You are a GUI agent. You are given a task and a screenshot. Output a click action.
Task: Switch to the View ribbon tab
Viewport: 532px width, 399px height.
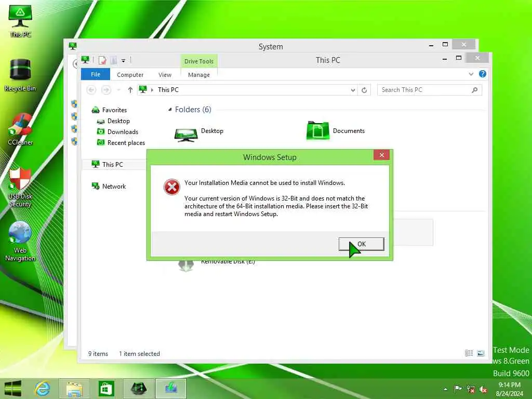pyautogui.click(x=165, y=75)
